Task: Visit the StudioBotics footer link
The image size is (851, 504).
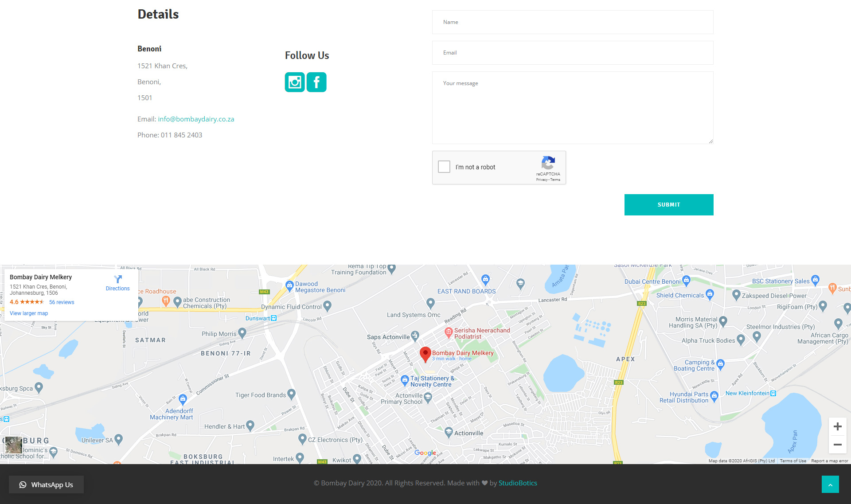Action: click(518, 483)
